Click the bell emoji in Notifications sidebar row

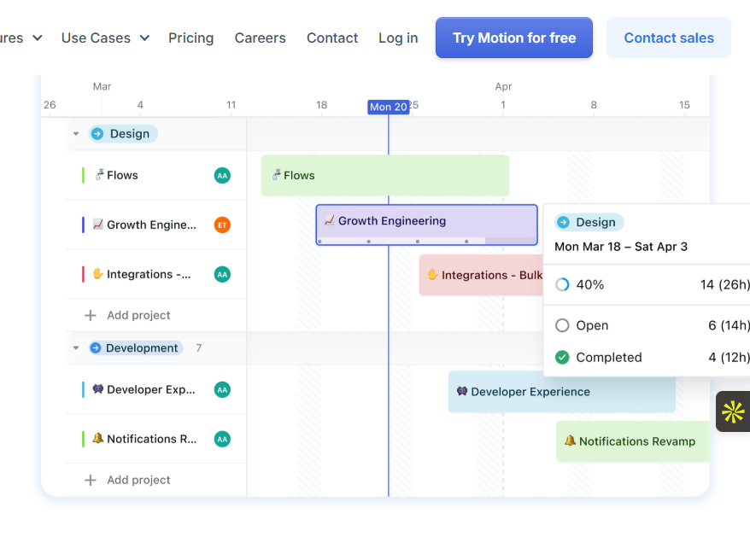(98, 438)
